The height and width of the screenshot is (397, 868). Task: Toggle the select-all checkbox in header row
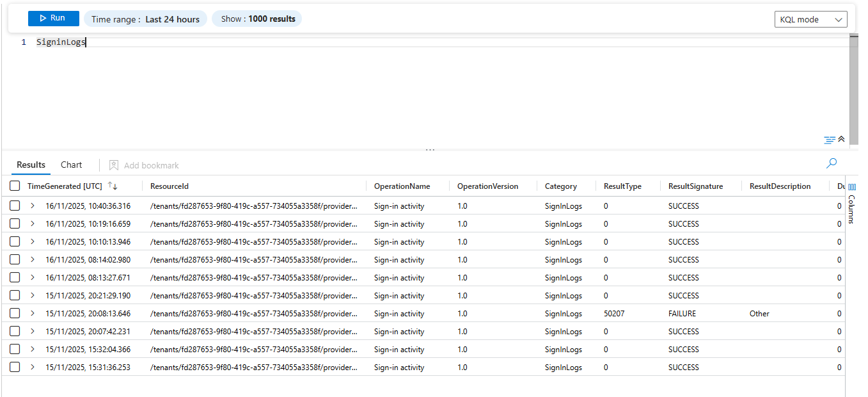[x=15, y=186]
